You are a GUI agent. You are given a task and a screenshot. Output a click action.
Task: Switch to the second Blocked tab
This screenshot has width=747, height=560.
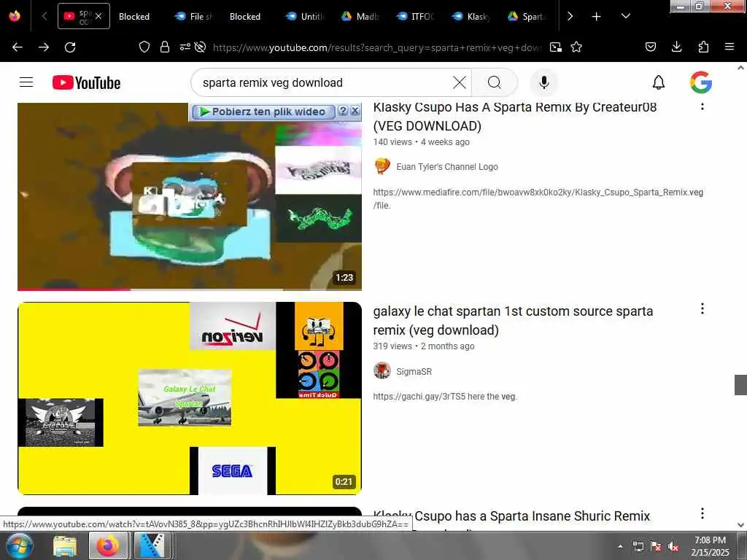point(245,17)
